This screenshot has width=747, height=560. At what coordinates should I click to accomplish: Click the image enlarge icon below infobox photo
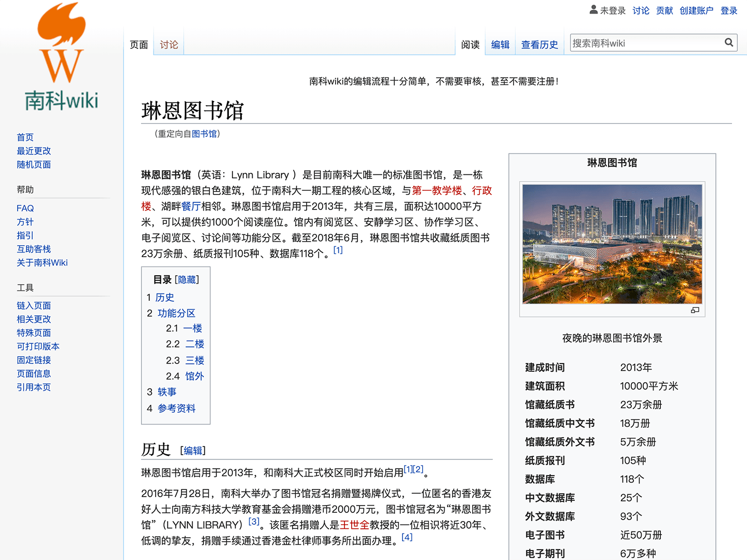click(695, 310)
